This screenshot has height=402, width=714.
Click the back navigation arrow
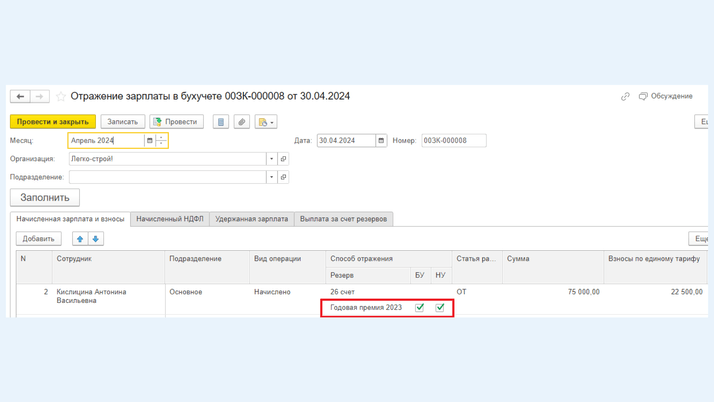[20, 97]
